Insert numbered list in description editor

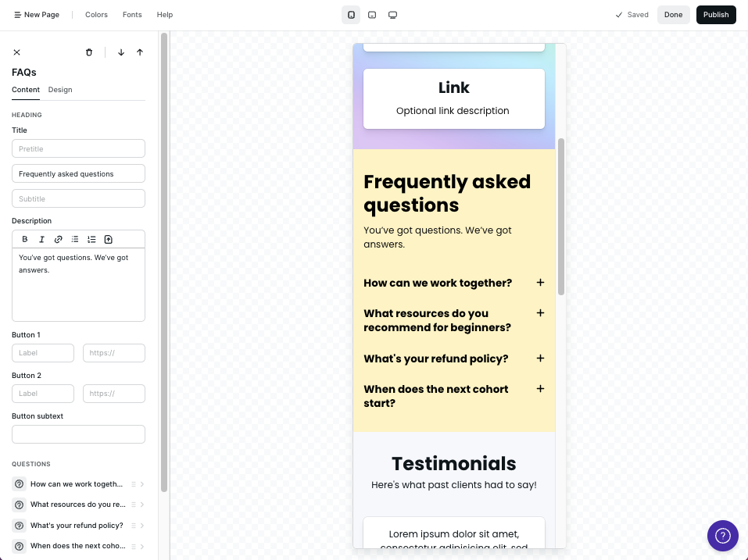[91, 239]
